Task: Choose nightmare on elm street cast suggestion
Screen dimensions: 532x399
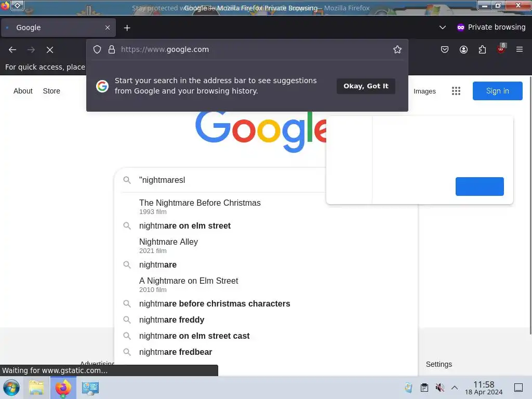Action: pos(266,336)
